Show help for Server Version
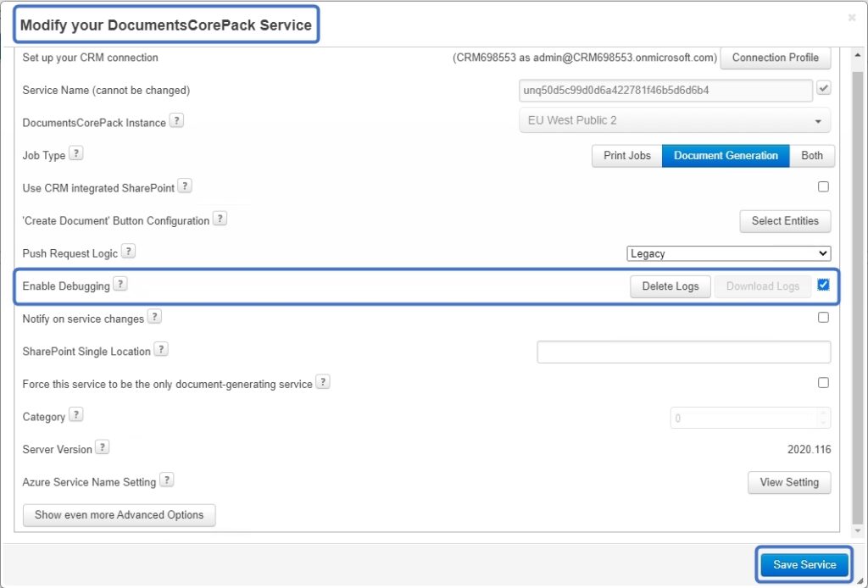The image size is (868, 588). (102, 447)
